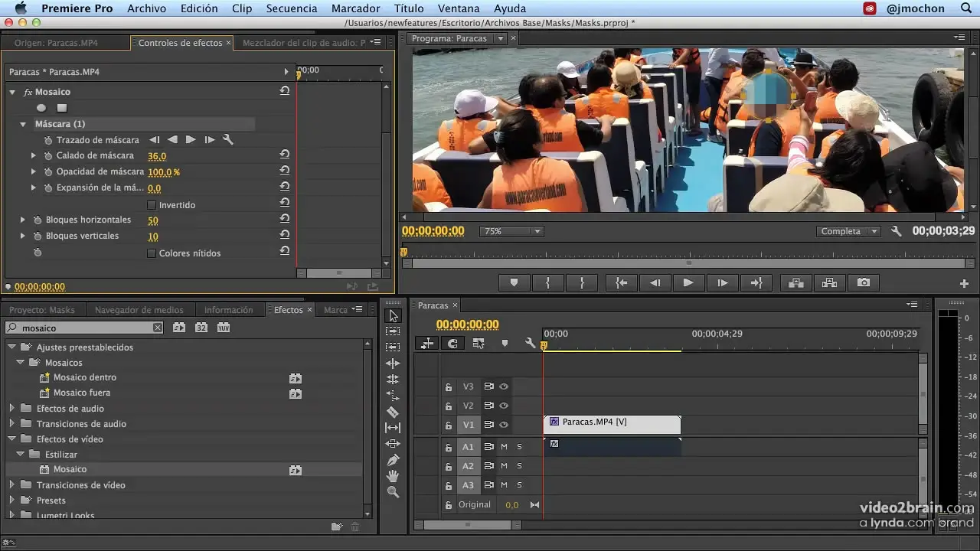Enable the Invertido checkbox
980x551 pixels.
tap(152, 205)
